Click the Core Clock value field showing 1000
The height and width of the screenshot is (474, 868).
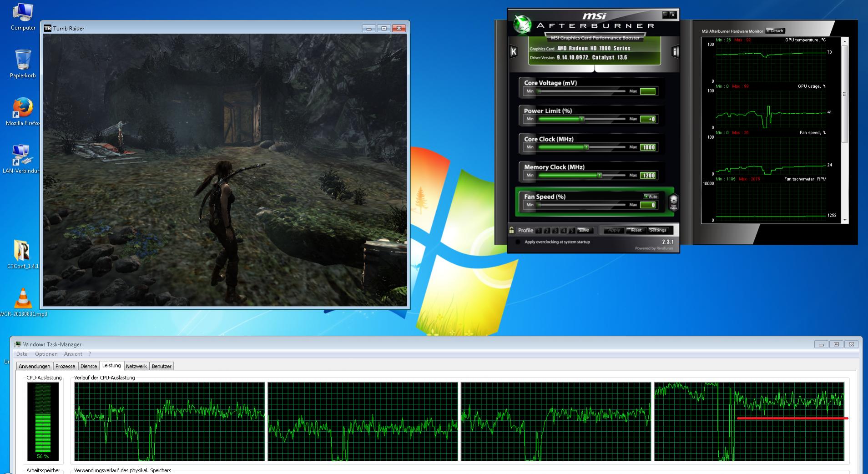[x=648, y=147]
